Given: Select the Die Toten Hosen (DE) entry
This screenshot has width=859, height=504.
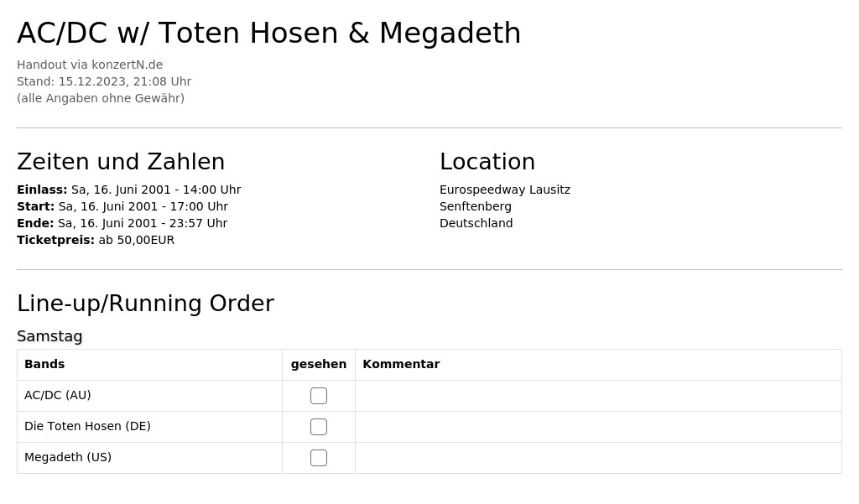Looking at the screenshot, I should pos(87,426).
